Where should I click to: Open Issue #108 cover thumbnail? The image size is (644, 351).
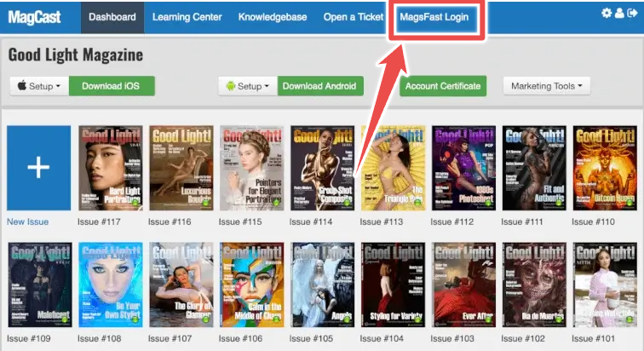pos(111,285)
